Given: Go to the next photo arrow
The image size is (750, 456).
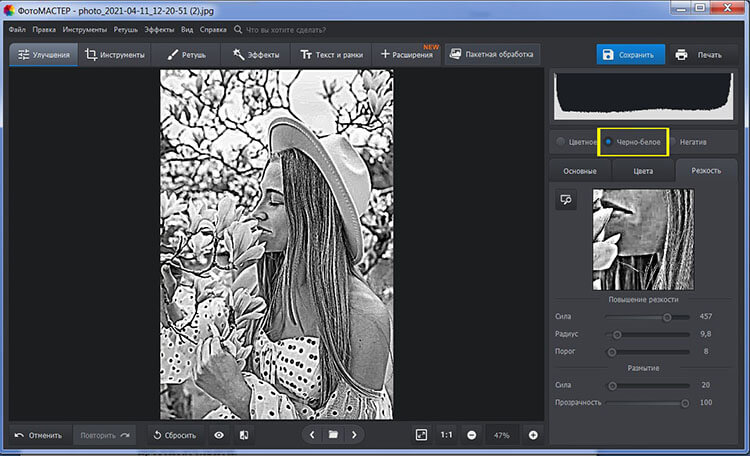Looking at the screenshot, I should click(354, 435).
